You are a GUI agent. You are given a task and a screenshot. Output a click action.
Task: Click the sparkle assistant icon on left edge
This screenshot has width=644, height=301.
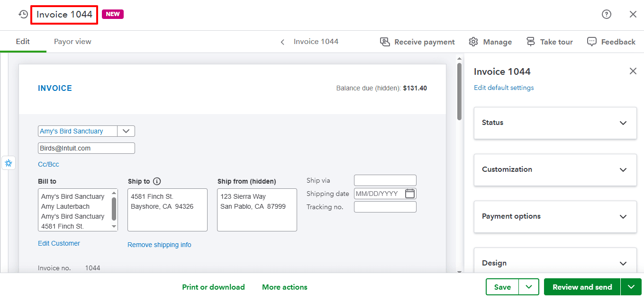(9, 163)
